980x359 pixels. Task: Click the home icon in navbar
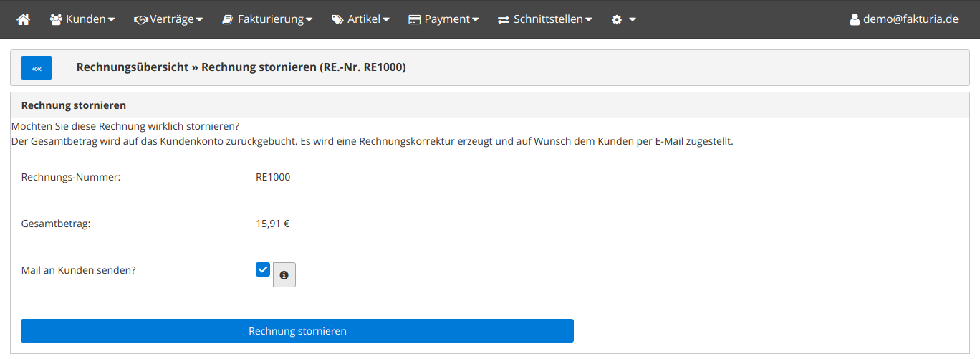pyautogui.click(x=23, y=20)
